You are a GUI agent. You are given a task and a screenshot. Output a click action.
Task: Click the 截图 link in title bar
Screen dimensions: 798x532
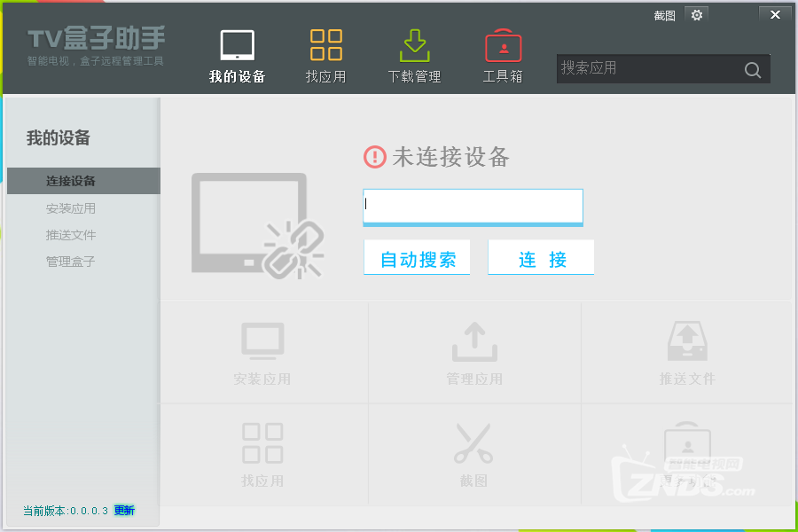665,16
